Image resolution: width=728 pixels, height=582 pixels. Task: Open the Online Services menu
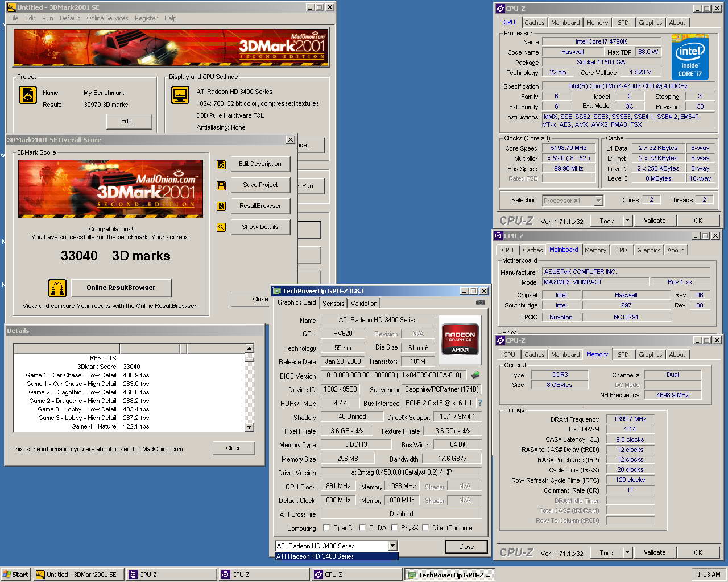pyautogui.click(x=107, y=18)
